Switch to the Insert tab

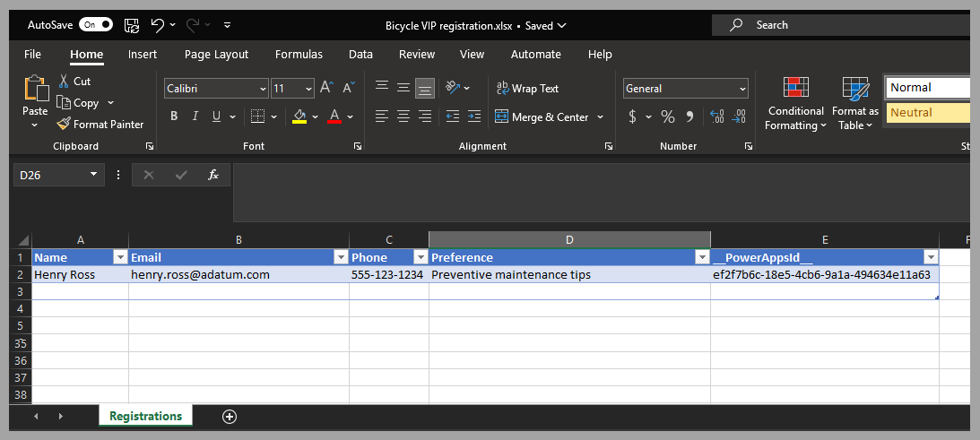click(x=143, y=55)
